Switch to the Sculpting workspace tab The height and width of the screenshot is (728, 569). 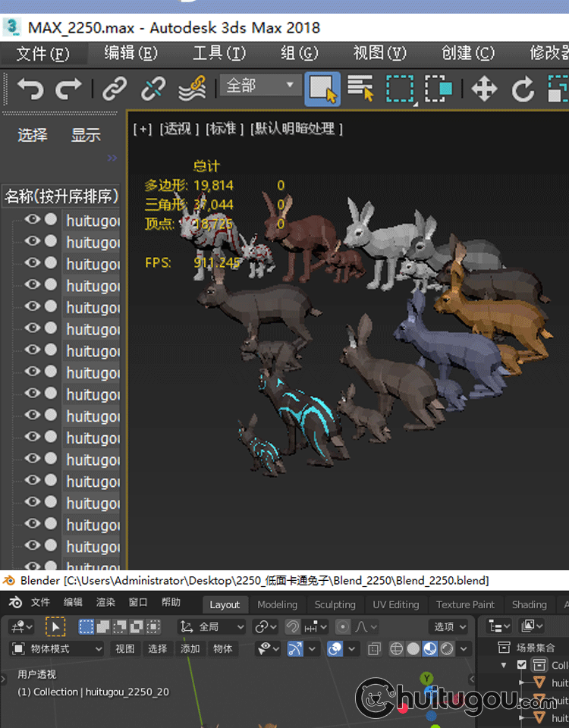[335, 604]
